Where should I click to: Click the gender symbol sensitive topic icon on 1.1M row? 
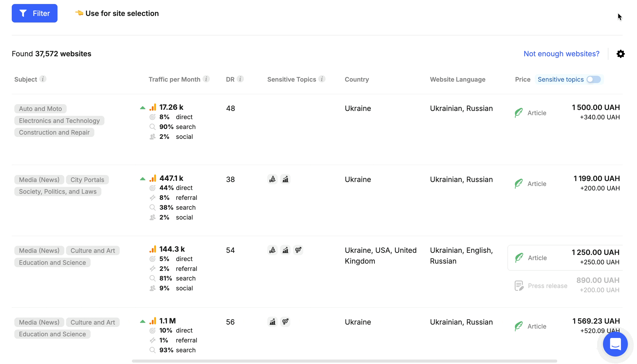pos(285,322)
